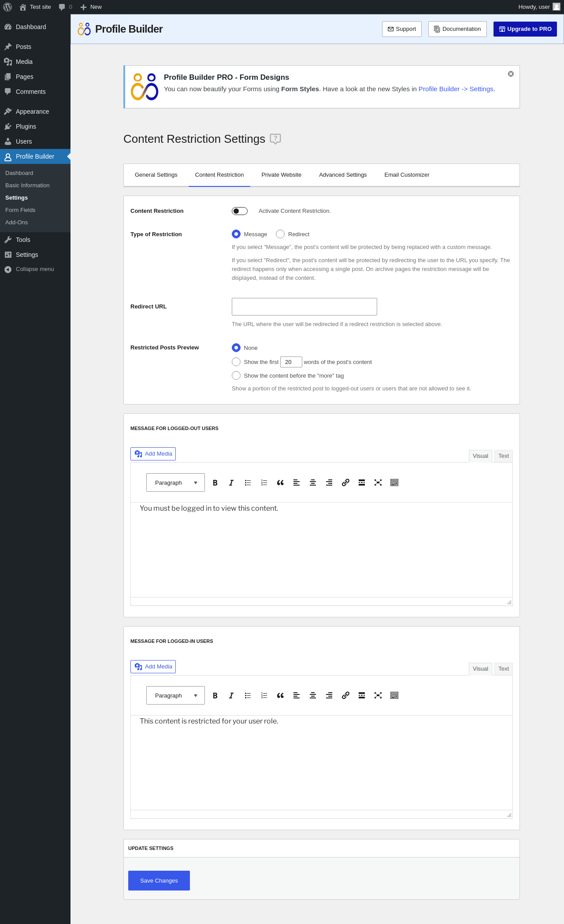The image size is (564, 924).
Task: Open Paragraph dropdown in logged-out editor
Action: (x=175, y=482)
